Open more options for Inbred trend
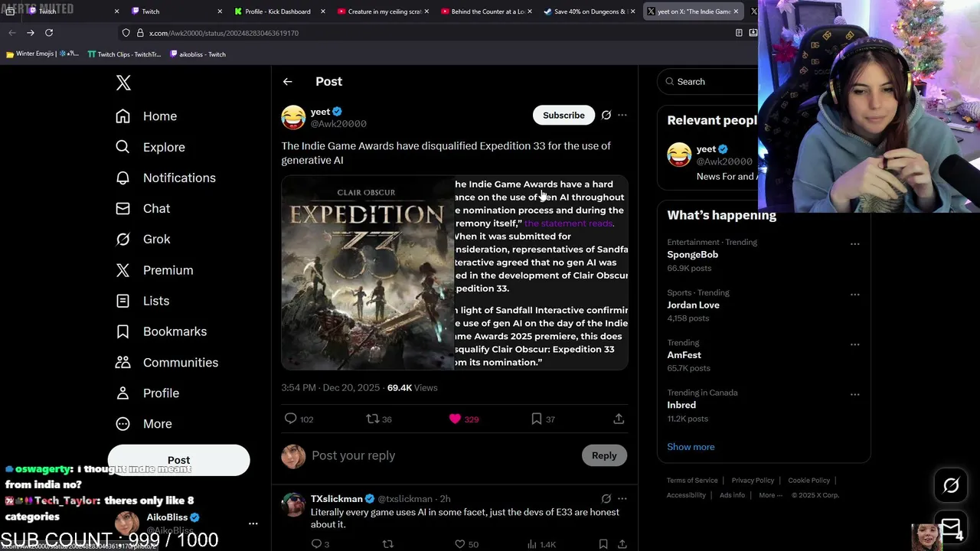This screenshot has width=980, height=551. click(855, 395)
